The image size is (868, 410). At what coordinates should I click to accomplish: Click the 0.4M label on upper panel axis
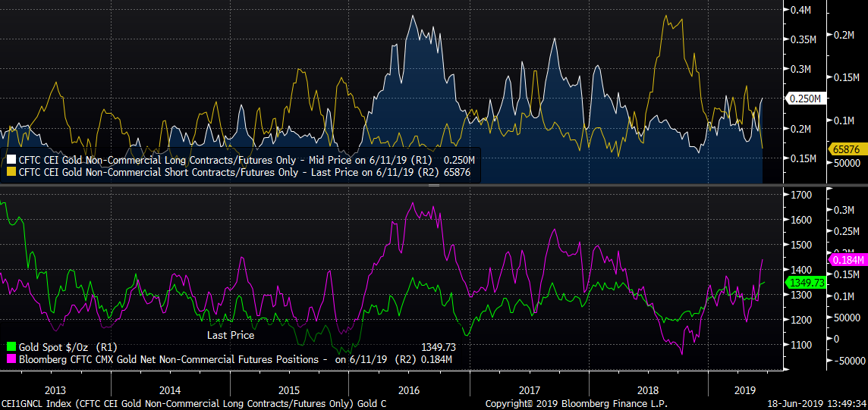(x=801, y=10)
